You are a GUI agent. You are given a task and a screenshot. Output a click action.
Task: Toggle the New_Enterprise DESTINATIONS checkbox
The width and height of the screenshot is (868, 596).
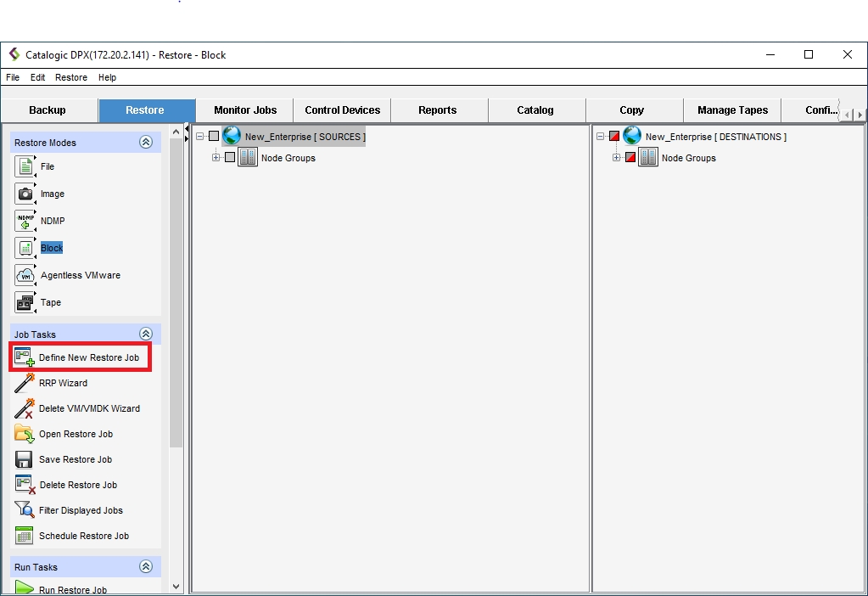point(614,137)
